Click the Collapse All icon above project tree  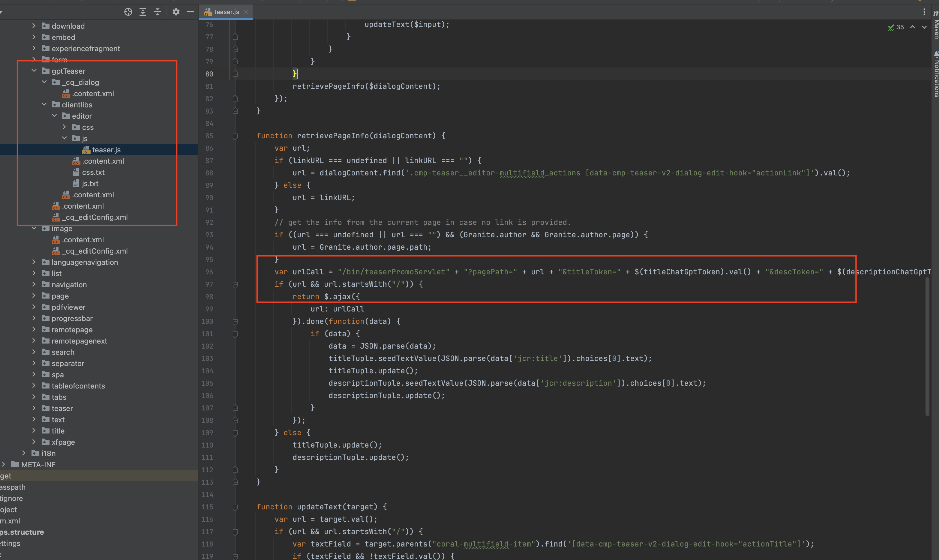click(x=158, y=12)
